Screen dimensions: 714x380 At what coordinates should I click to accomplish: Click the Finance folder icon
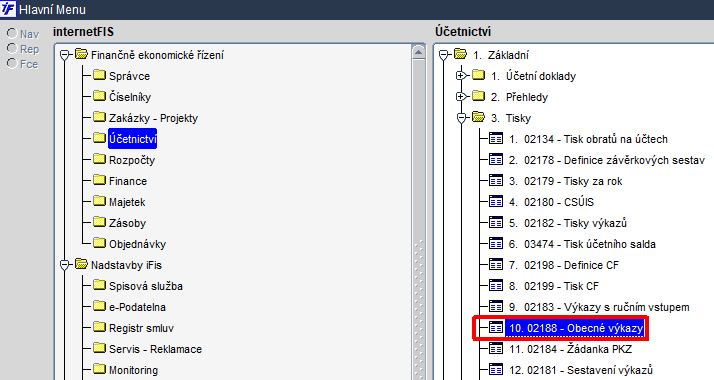[x=100, y=180]
